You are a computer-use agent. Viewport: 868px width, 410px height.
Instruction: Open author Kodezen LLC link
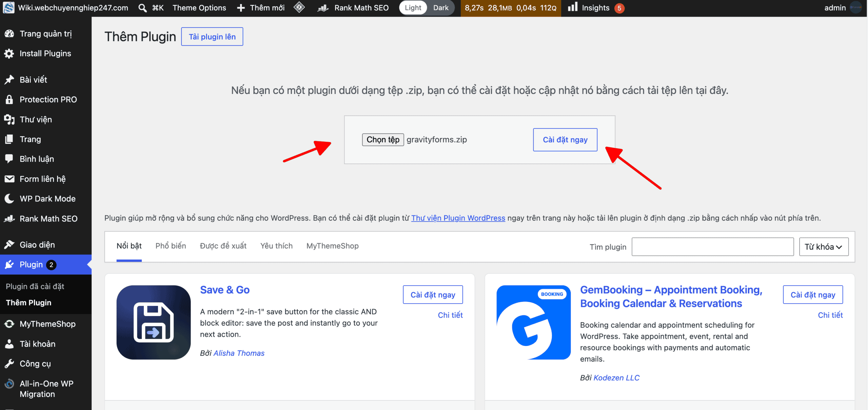click(616, 378)
